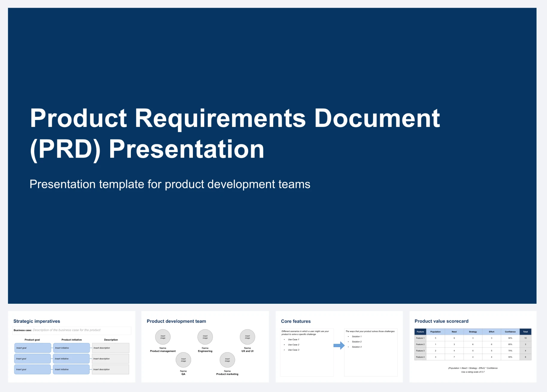Select the Insert image circle above Engineering
547x392 pixels.
click(205, 337)
